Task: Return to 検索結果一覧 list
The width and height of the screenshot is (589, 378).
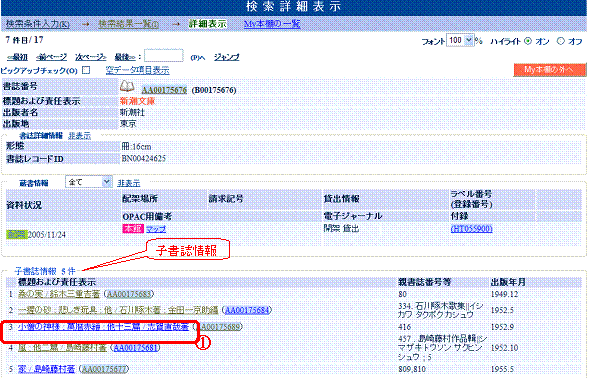Action: point(128,24)
